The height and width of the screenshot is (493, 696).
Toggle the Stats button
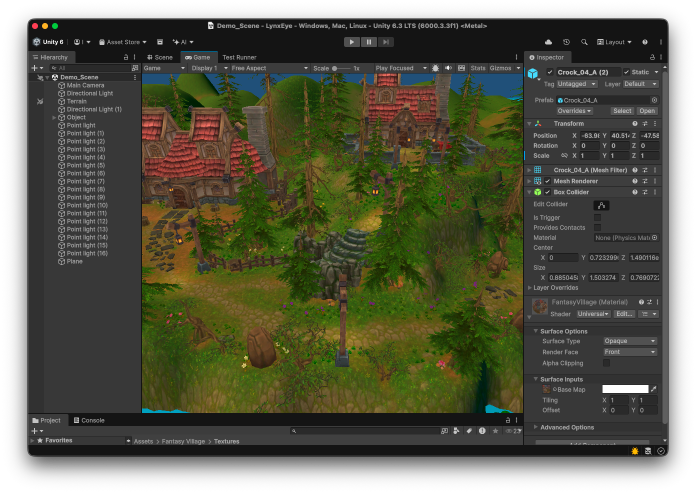coord(478,68)
